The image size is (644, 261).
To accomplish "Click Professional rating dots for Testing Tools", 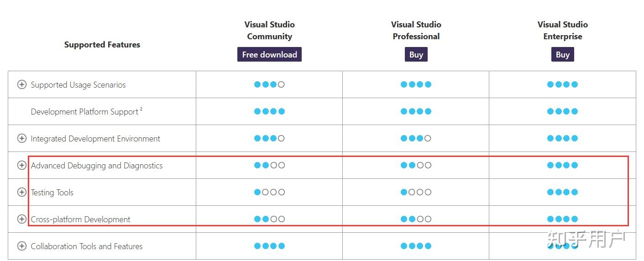I will point(416,192).
